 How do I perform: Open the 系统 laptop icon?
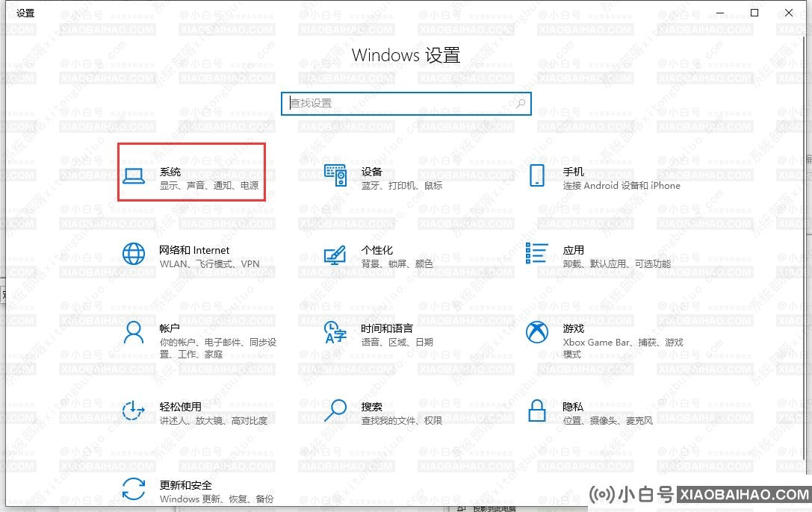[x=134, y=176]
